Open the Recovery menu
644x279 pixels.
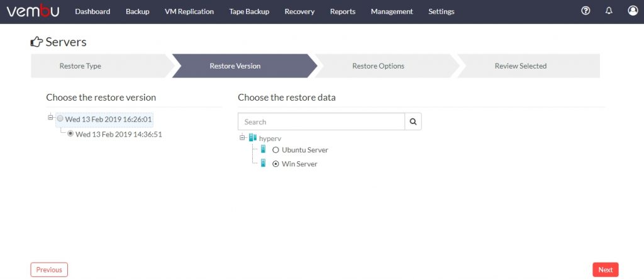[x=299, y=11]
